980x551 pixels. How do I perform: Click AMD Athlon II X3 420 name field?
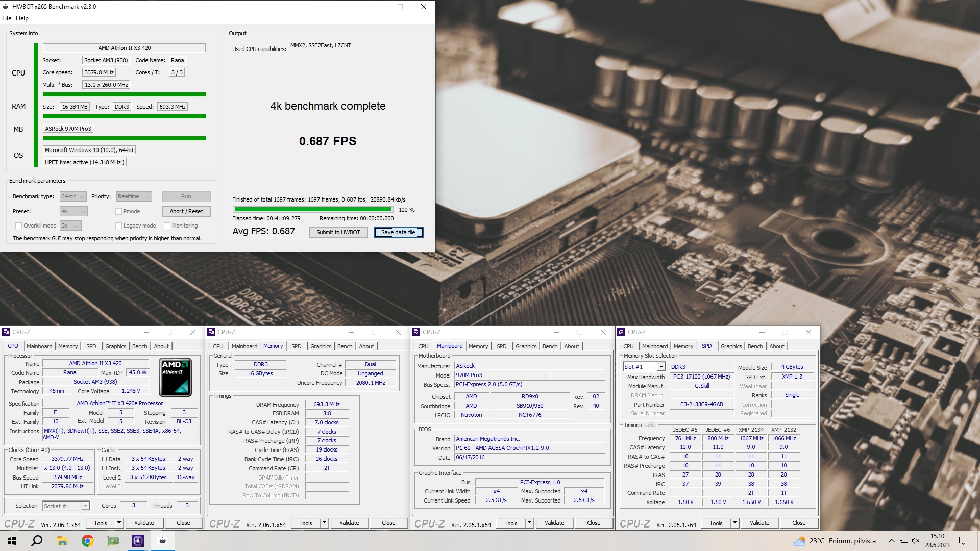coord(124,48)
